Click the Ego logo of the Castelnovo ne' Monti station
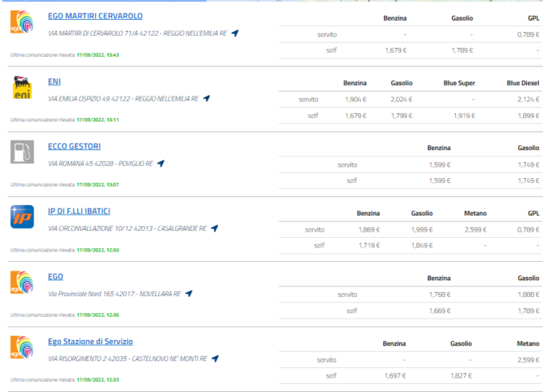543x392 pixels. 22,347
